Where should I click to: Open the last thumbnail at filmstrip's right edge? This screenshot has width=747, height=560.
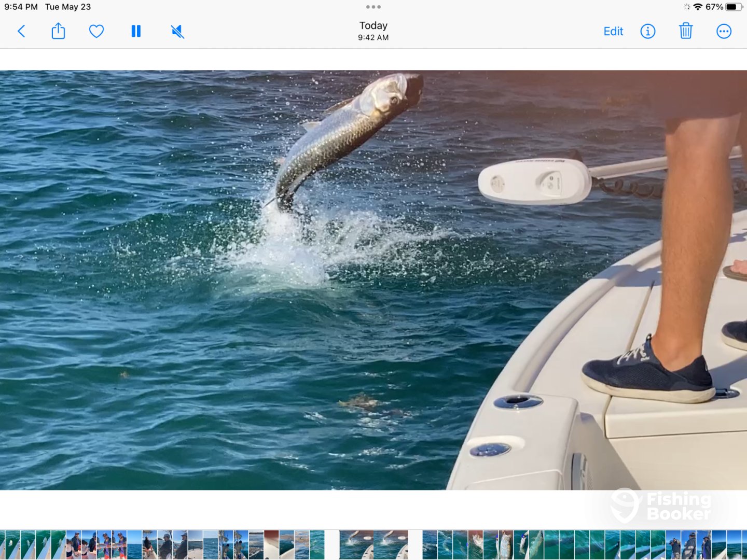click(741, 544)
